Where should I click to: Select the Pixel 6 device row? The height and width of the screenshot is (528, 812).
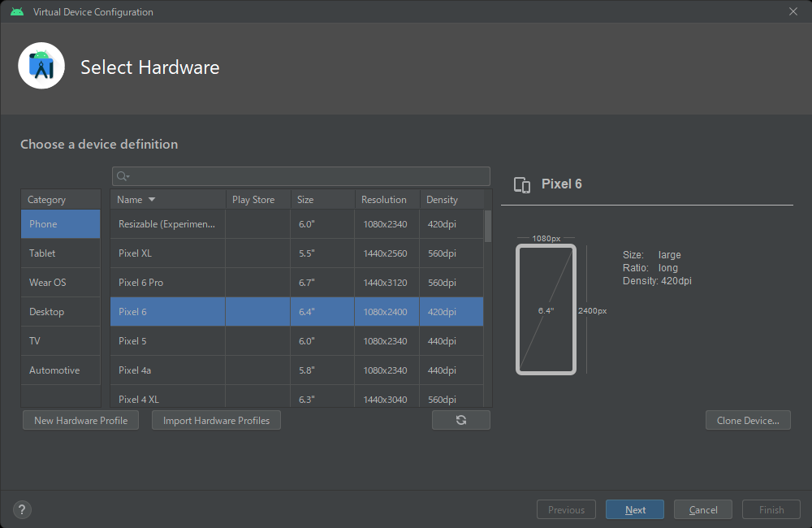click(296, 311)
